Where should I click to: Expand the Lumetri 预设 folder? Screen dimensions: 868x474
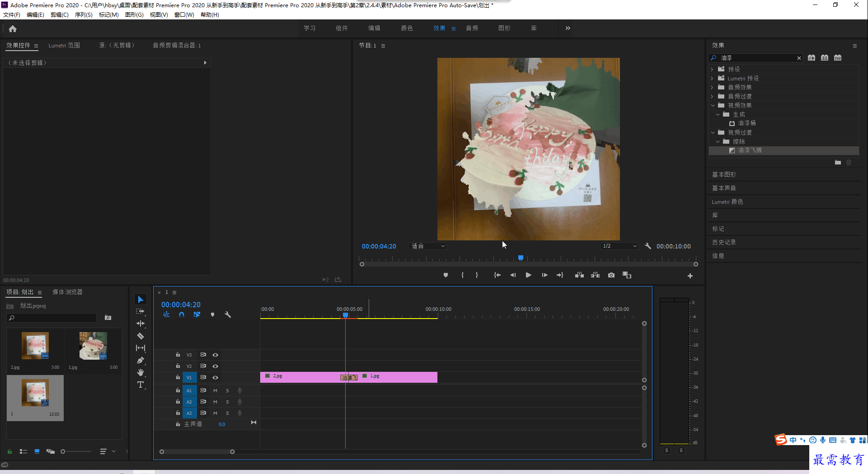tap(712, 78)
